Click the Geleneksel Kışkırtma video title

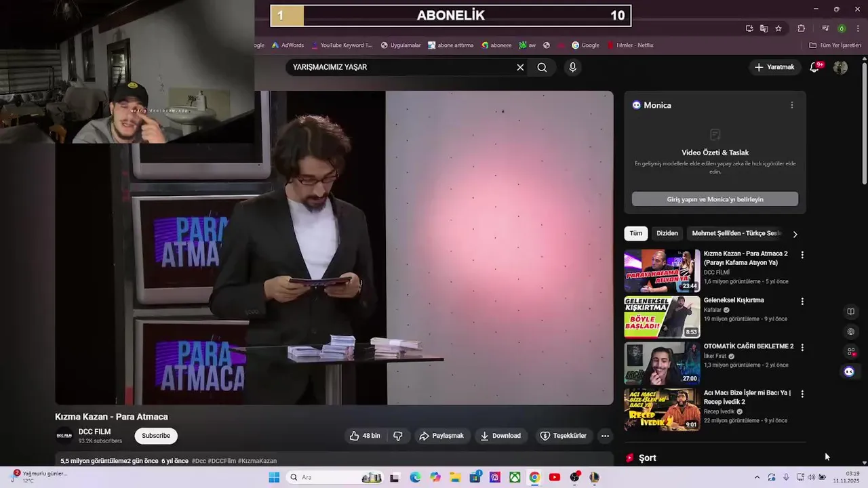pyautogui.click(x=734, y=300)
